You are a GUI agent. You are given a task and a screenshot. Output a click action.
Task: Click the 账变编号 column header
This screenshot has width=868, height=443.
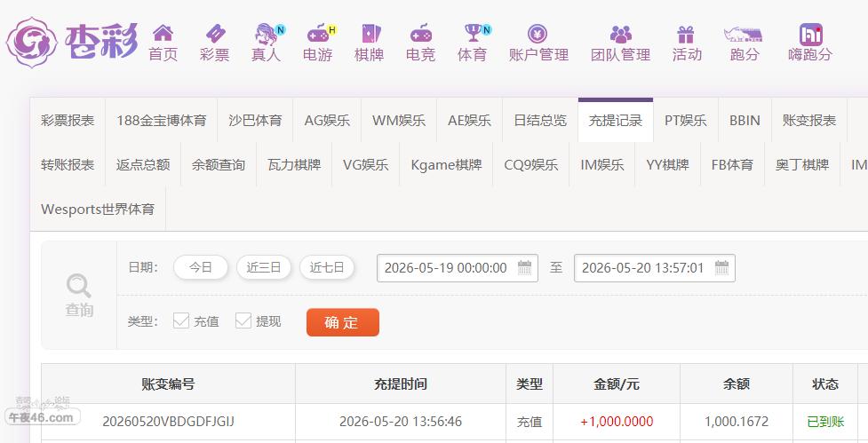click(168, 384)
